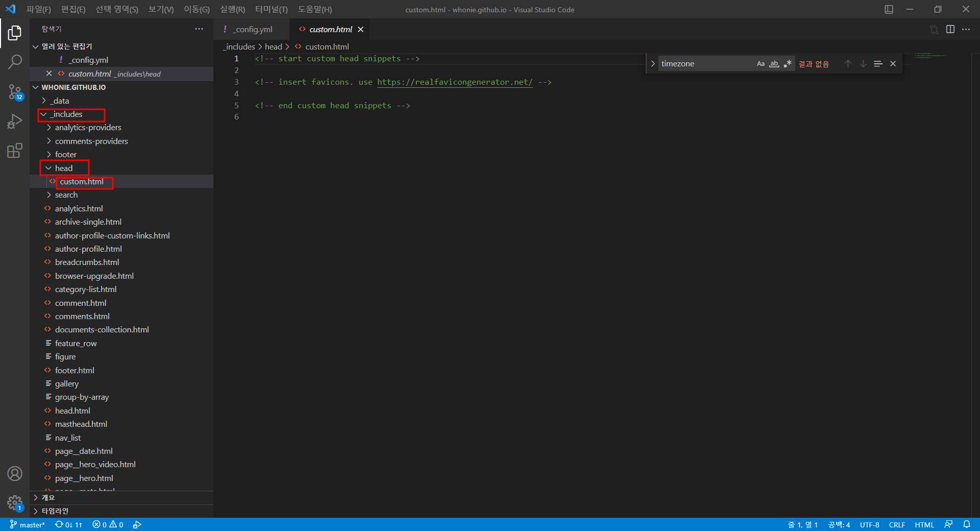Image resolution: width=980 pixels, height=531 pixels.
Task: Open the 파일(F) menu
Action: pos(39,9)
